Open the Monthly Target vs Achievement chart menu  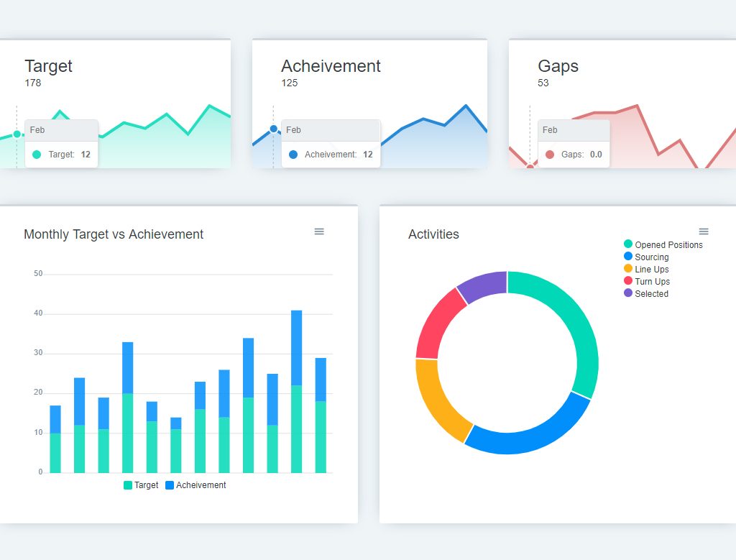point(319,231)
